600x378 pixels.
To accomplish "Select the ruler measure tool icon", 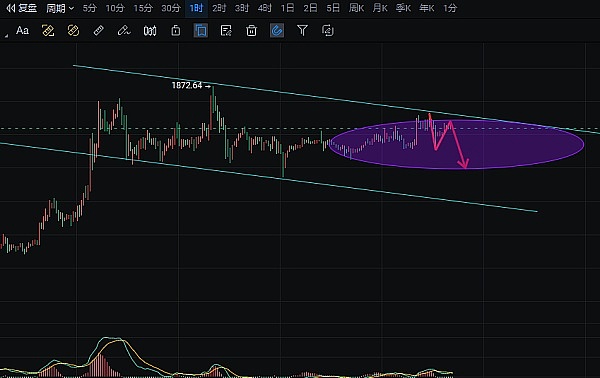I will 98,30.
